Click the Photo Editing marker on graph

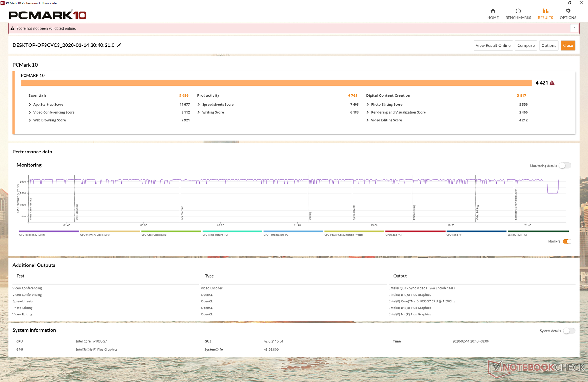[x=414, y=212]
